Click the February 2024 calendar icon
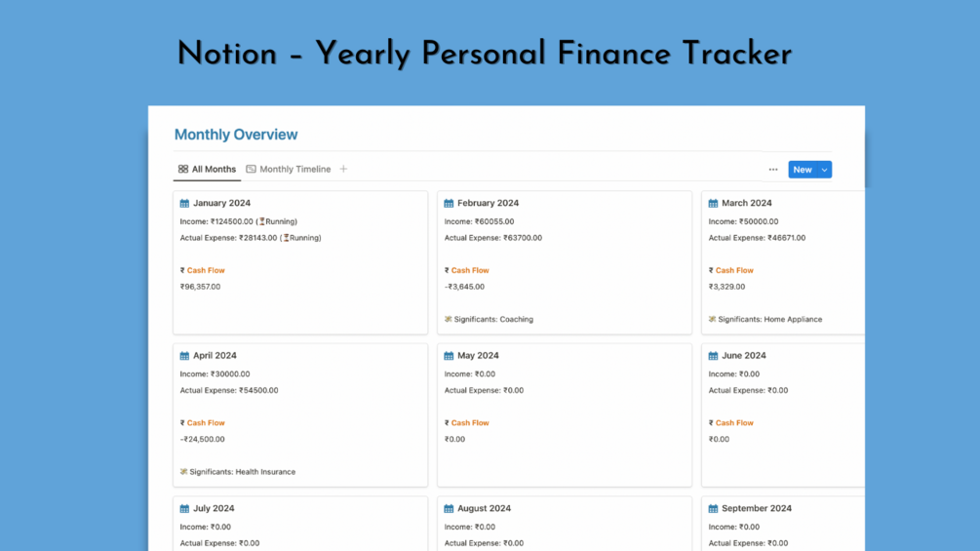980x551 pixels. pos(449,204)
